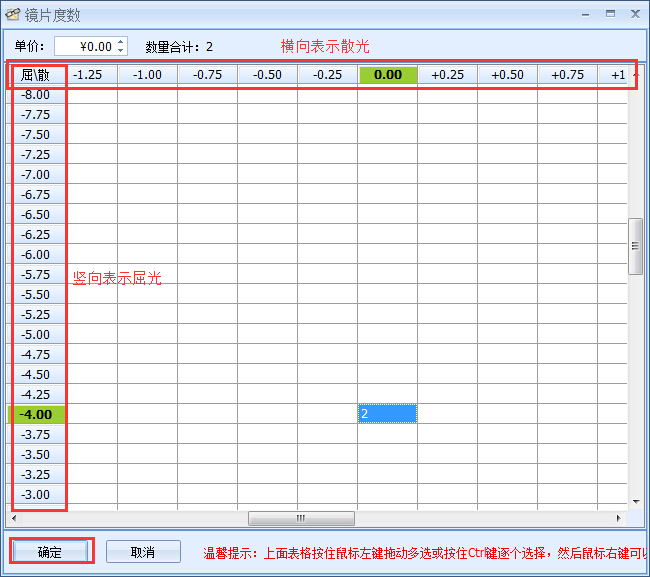The width and height of the screenshot is (650, 577).
Task: Click the 镜片度数 window title icon
Action: pyautogui.click(x=12, y=14)
